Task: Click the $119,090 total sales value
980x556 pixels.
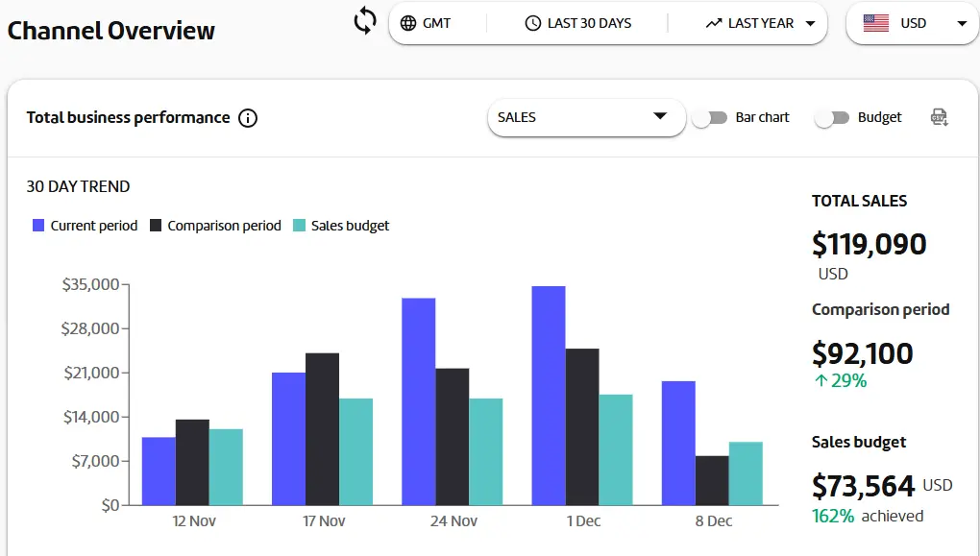Action: coord(869,244)
